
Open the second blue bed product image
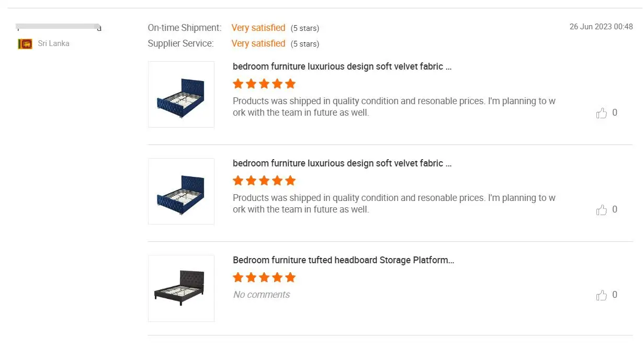tap(181, 191)
